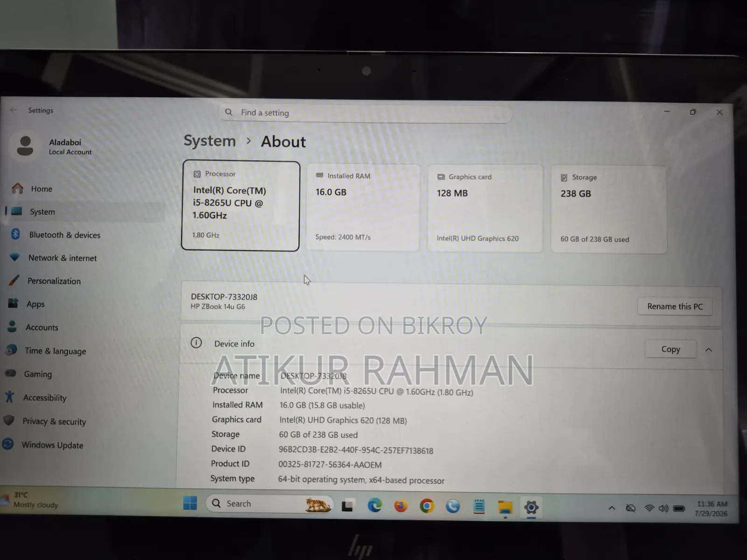Collapse the Device info section
Screen dimensions: 747x560
coord(709,350)
